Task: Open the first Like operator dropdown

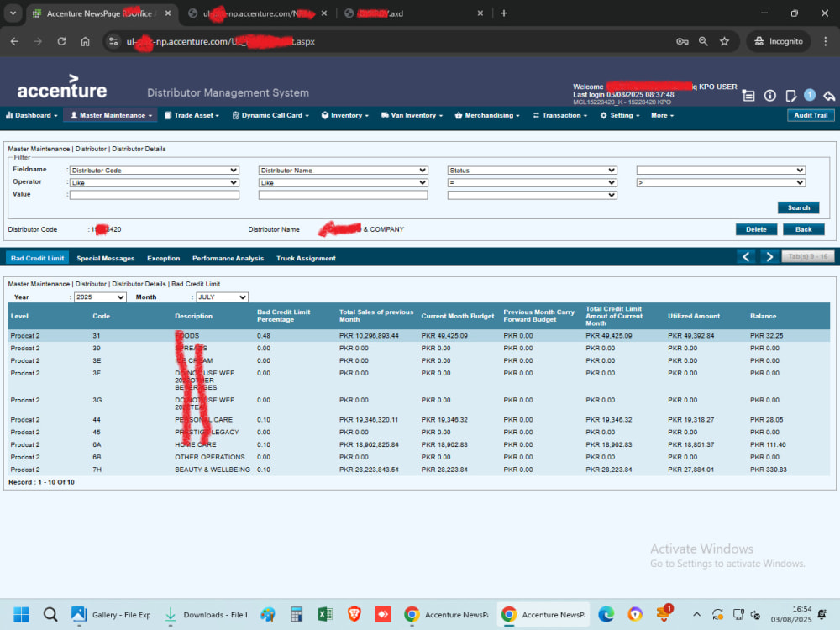Action: click(155, 182)
